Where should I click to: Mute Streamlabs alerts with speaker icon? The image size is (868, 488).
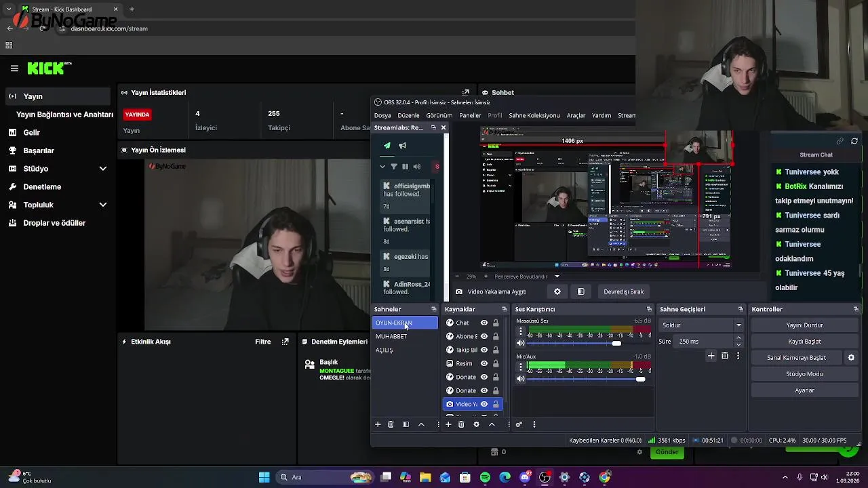pyautogui.click(x=417, y=167)
